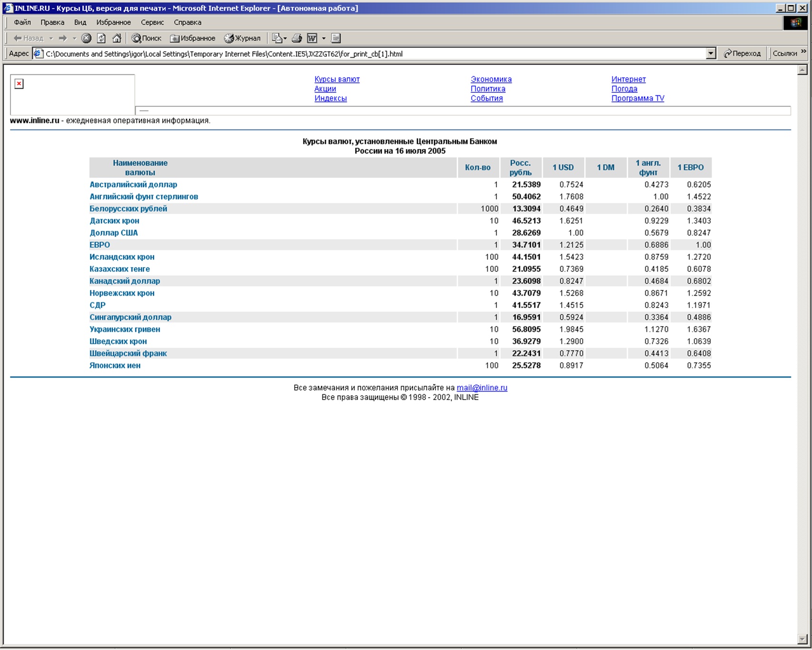Image resolution: width=812 pixels, height=650 pixels.
Task: Follow the Интернет link
Action: (628, 80)
